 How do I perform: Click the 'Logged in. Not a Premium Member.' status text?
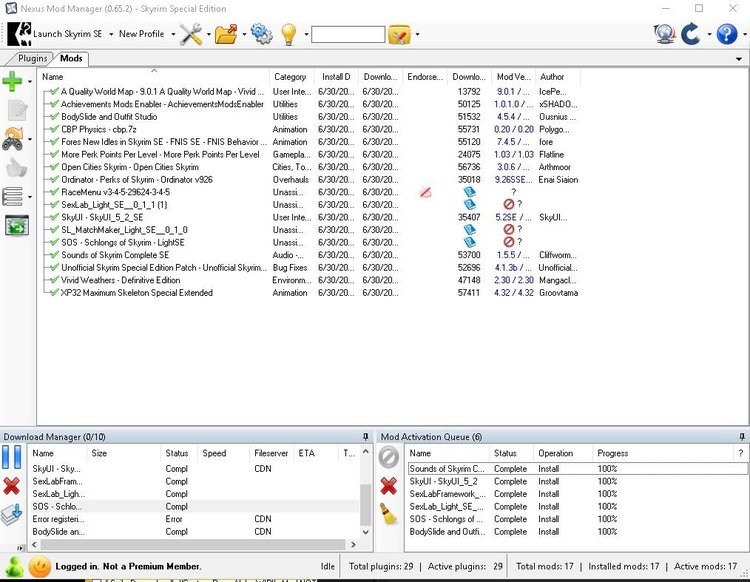128,567
